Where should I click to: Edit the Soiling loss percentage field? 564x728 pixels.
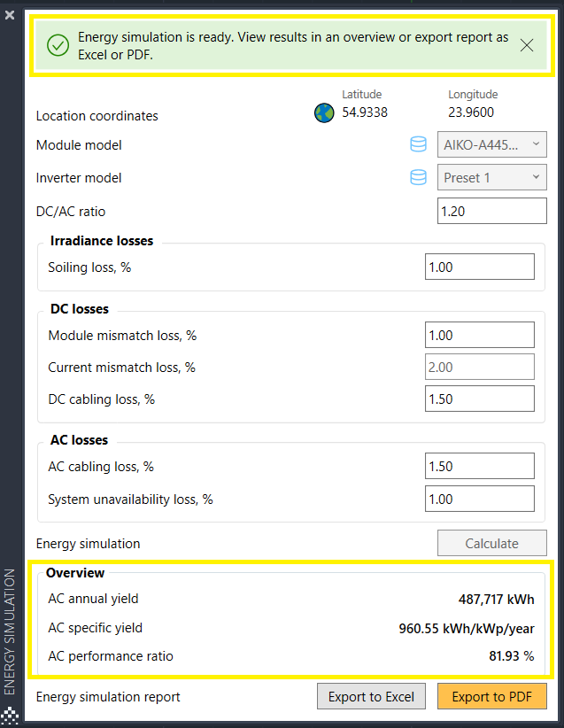tap(480, 267)
